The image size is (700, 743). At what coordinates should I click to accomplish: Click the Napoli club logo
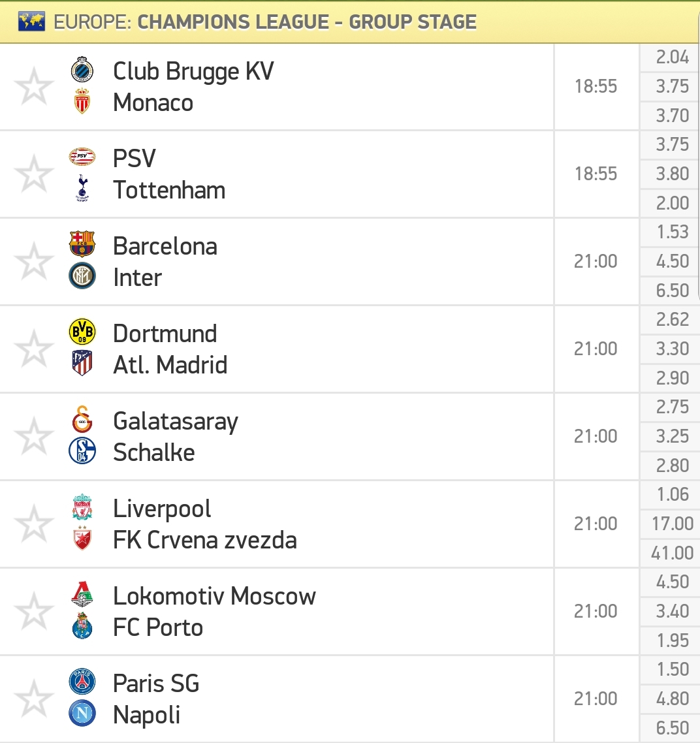click(x=82, y=713)
